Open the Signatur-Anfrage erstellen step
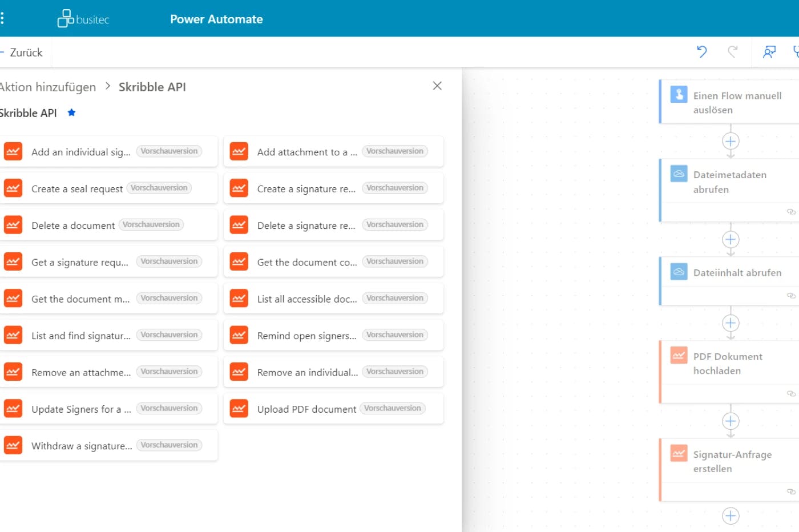799x532 pixels. 729,470
